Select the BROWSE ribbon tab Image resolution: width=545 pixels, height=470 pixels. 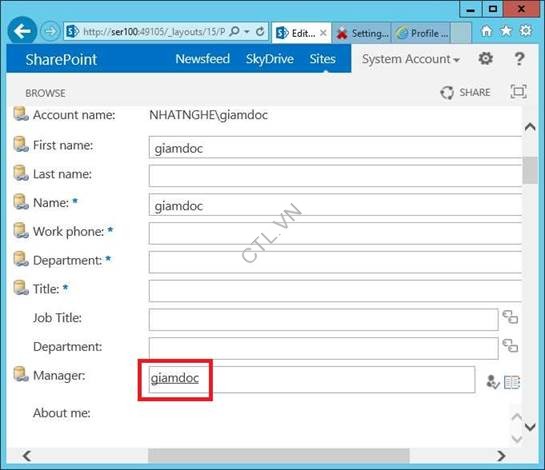click(45, 93)
